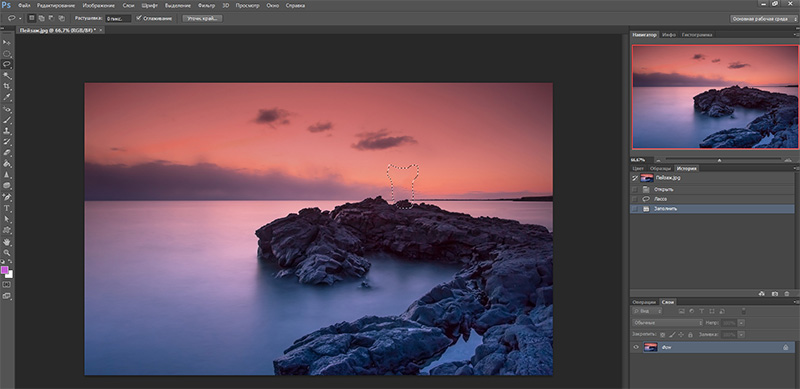Switch to the Операции tab
Viewport: 800px width, 389px height.
(645, 302)
